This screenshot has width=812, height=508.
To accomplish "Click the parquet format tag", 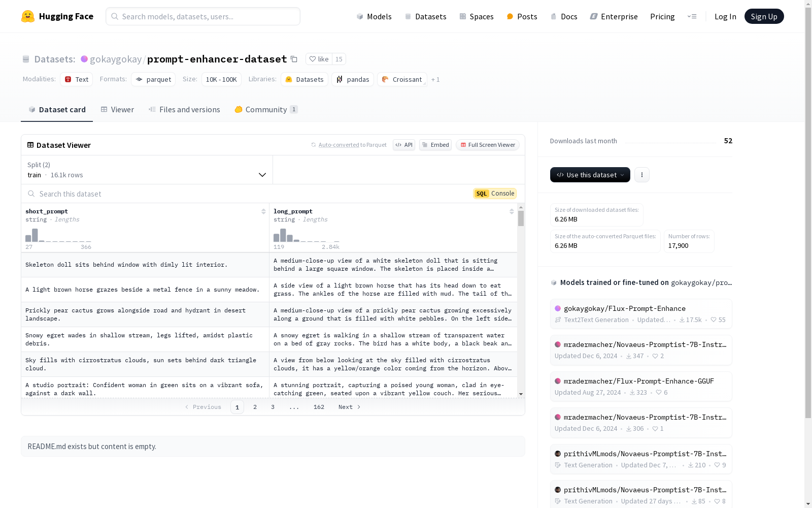I will click(x=153, y=79).
